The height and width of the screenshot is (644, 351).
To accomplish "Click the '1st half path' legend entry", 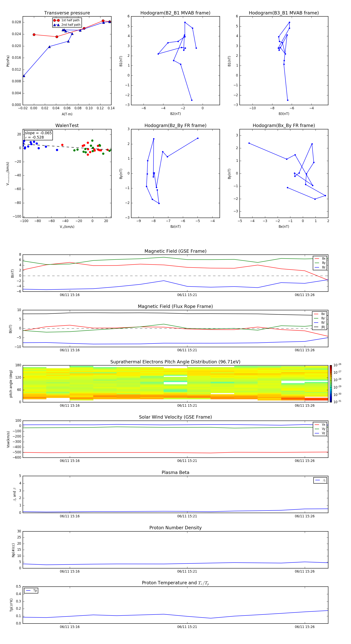I will [66, 20].
